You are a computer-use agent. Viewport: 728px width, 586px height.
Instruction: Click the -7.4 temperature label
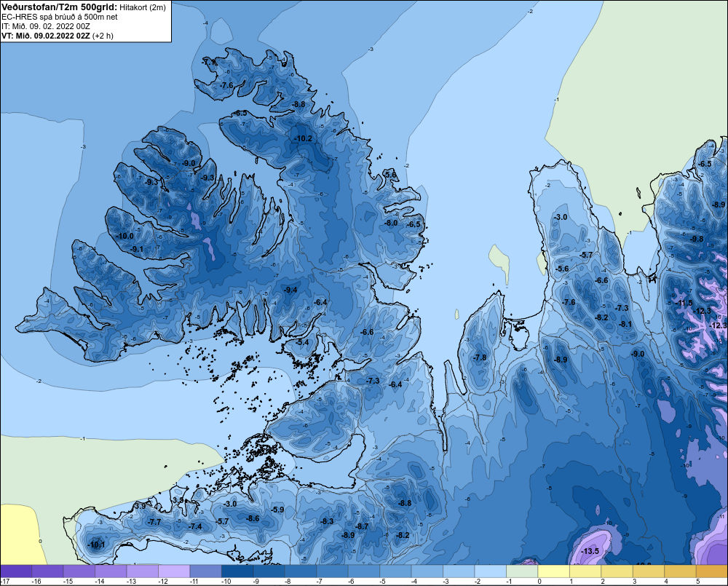tap(195, 526)
